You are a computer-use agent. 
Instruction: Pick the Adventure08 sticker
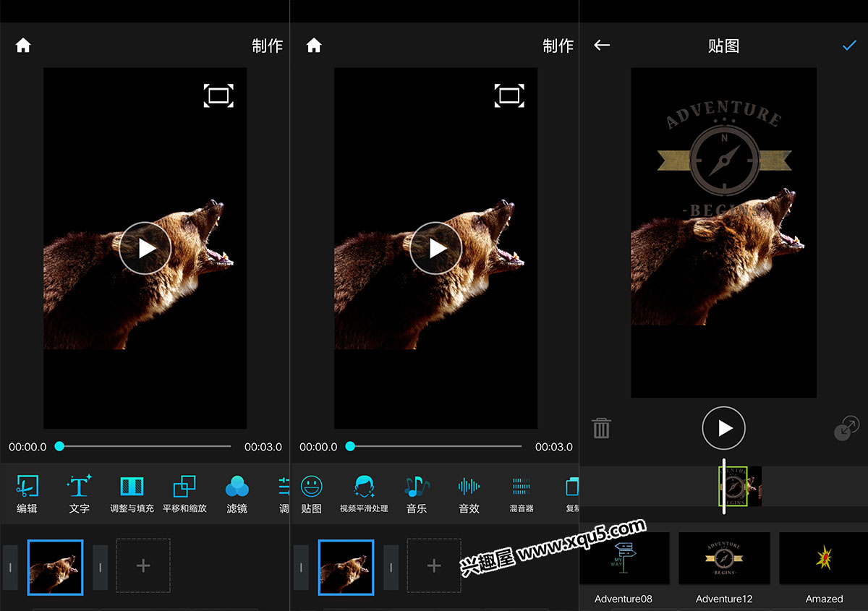(624, 559)
